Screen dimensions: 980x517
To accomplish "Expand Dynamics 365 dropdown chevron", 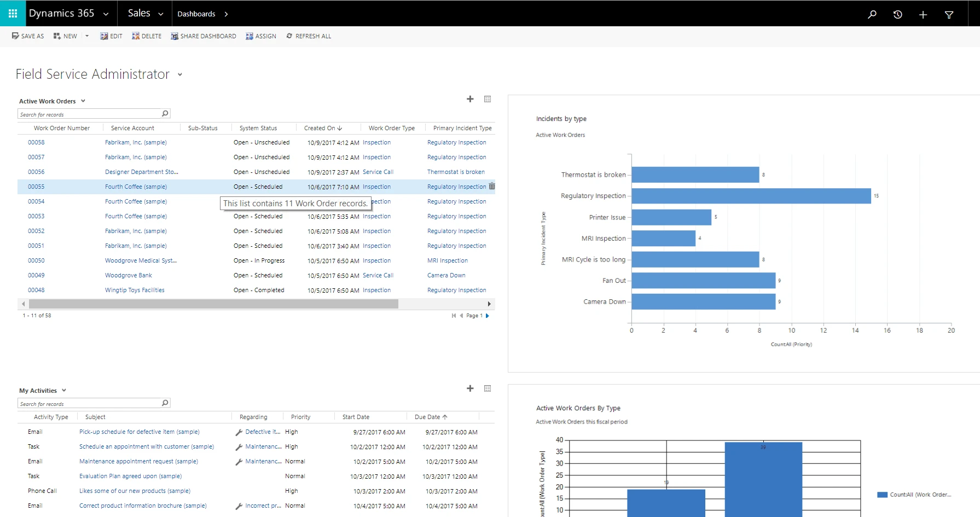I will coord(106,14).
